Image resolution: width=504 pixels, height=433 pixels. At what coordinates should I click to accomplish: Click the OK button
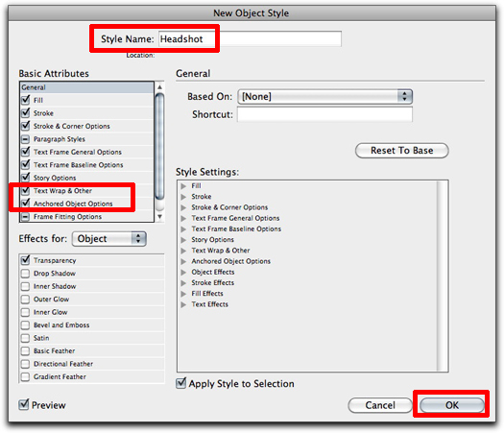pos(451,405)
